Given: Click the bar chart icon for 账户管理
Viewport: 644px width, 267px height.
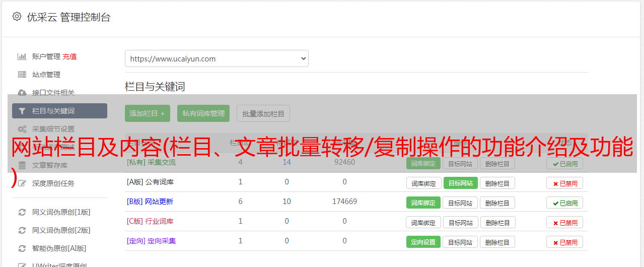Looking at the screenshot, I should pos(22,56).
